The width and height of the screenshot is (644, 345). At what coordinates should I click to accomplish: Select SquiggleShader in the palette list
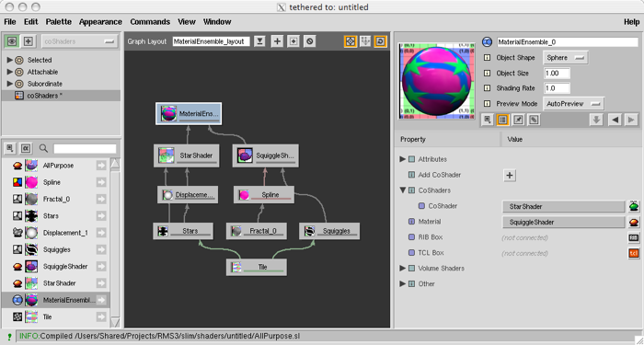(55, 267)
